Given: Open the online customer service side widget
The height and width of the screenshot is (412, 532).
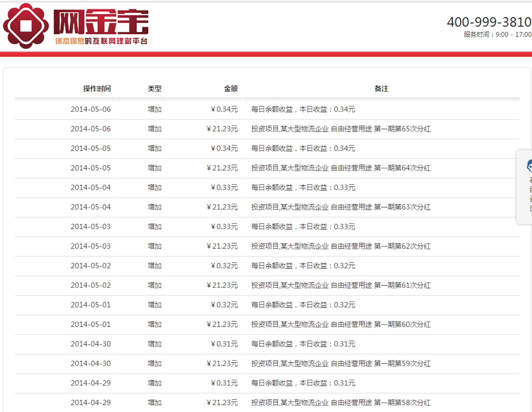Looking at the screenshot, I should (525, 187).
